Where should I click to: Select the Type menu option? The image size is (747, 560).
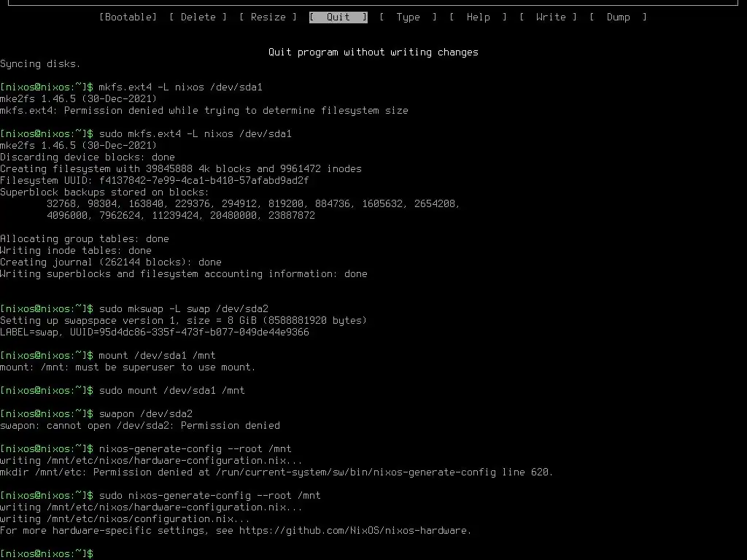click(409, 17)
